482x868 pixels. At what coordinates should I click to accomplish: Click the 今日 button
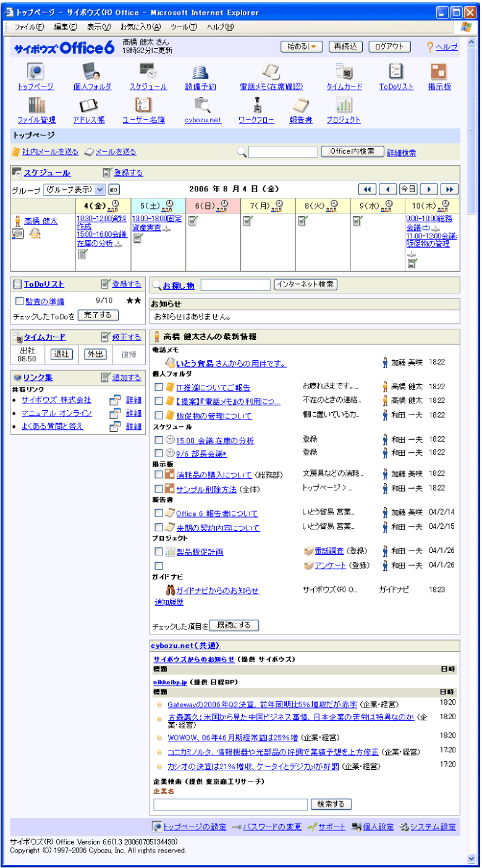coord(408,189)
